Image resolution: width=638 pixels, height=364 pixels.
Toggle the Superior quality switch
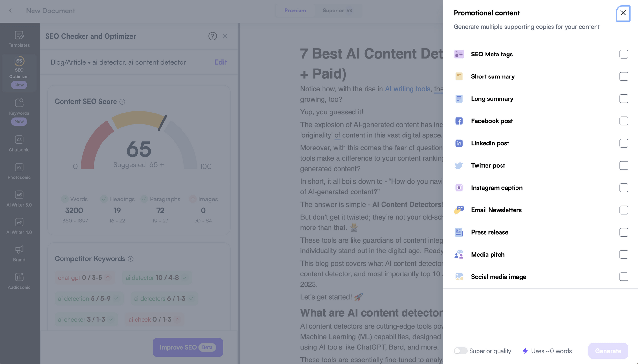pos(460,351)
